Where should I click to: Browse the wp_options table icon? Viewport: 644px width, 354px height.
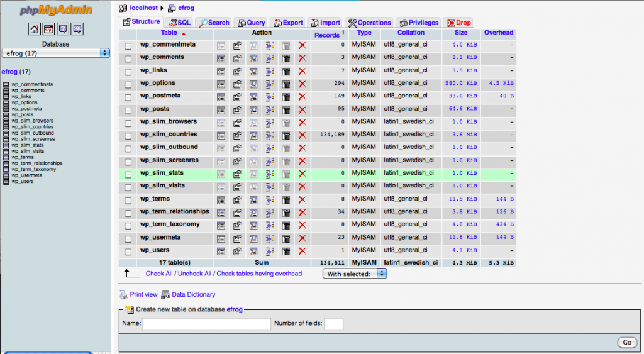[x=221, y=84]
